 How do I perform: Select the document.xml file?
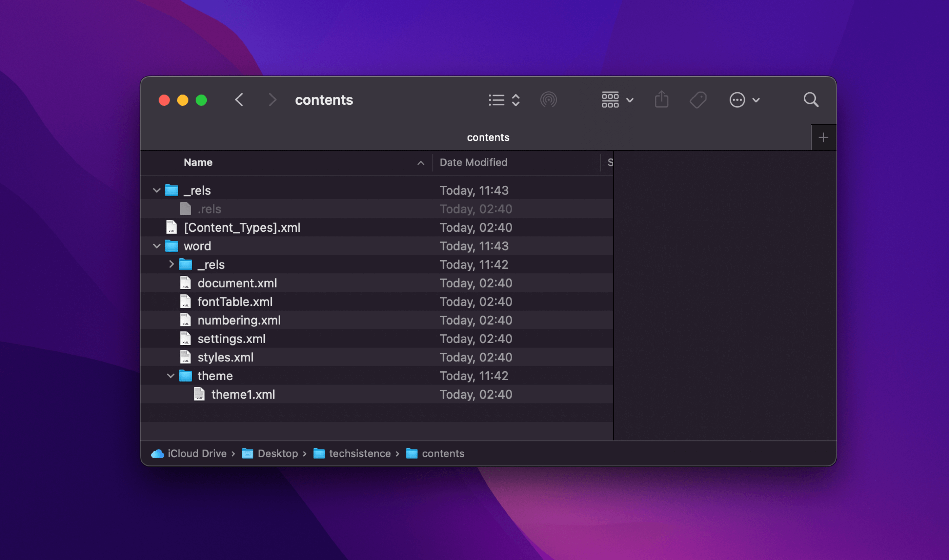tap(237, 283)
